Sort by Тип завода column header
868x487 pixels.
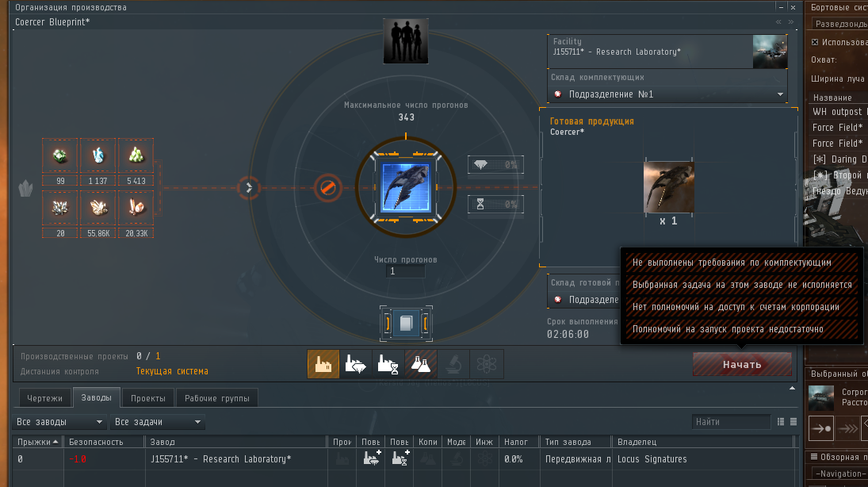click(575, 442)
